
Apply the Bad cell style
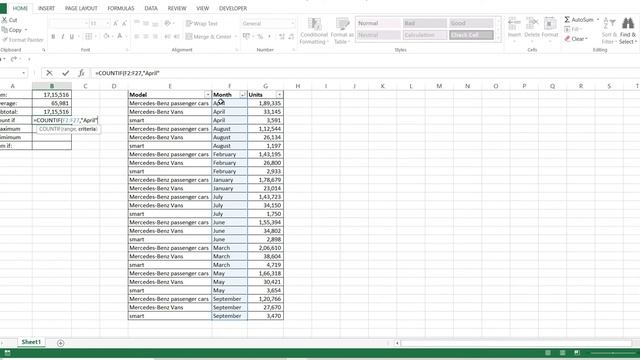point(424,23)
